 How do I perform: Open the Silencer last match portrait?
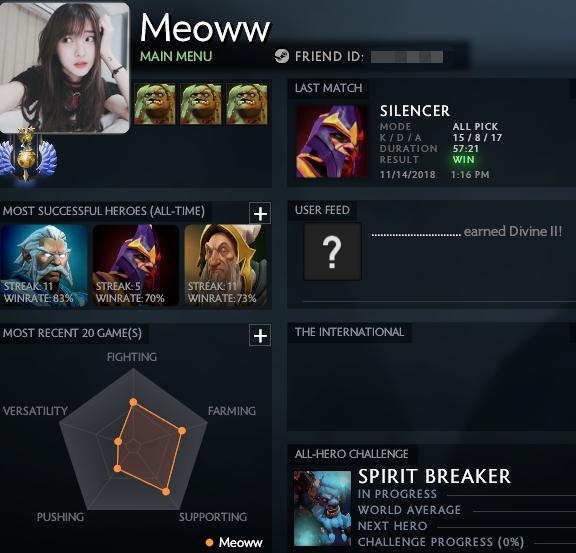coord(332,142)
